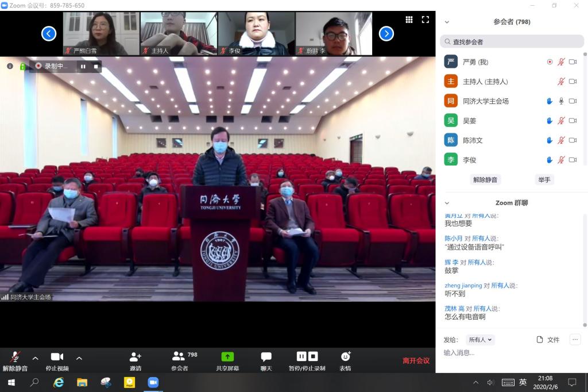588x392 pixels.
Task: Click the search participants (查找参会者) field
Action: [x=514, y=42]
